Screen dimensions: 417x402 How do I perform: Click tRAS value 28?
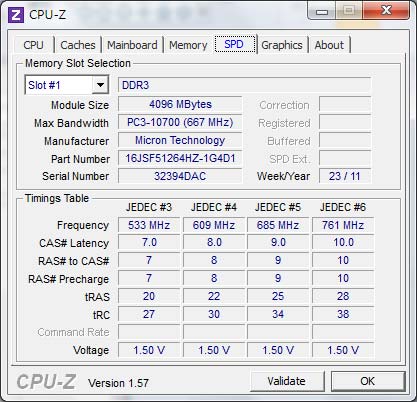343,296
